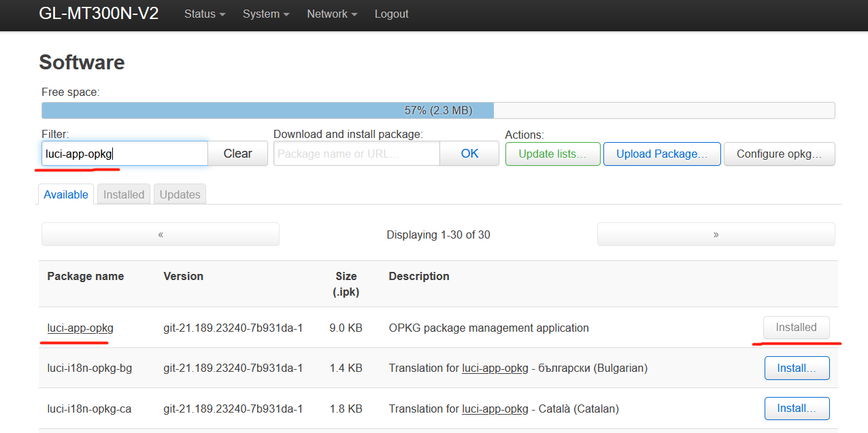The height and width of the screenshot is (433, 868).
Task: Open the Status dropdown menu
Action: (x=204, y=14)
